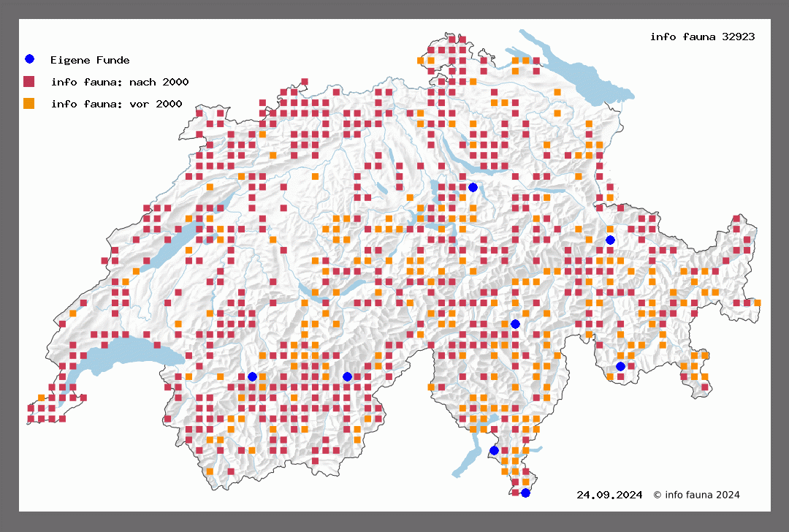Click the easternmost orange square on the map

coord(758,303)
